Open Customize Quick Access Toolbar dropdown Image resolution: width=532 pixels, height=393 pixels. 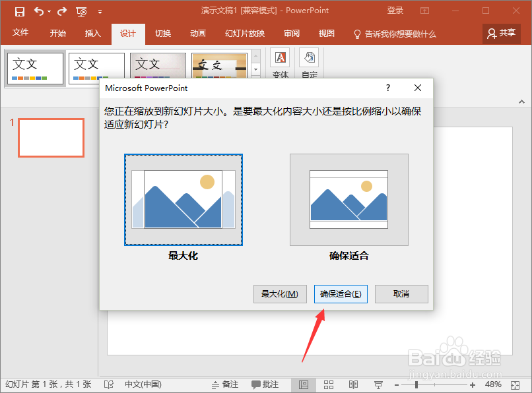click(x=100, y=12)
